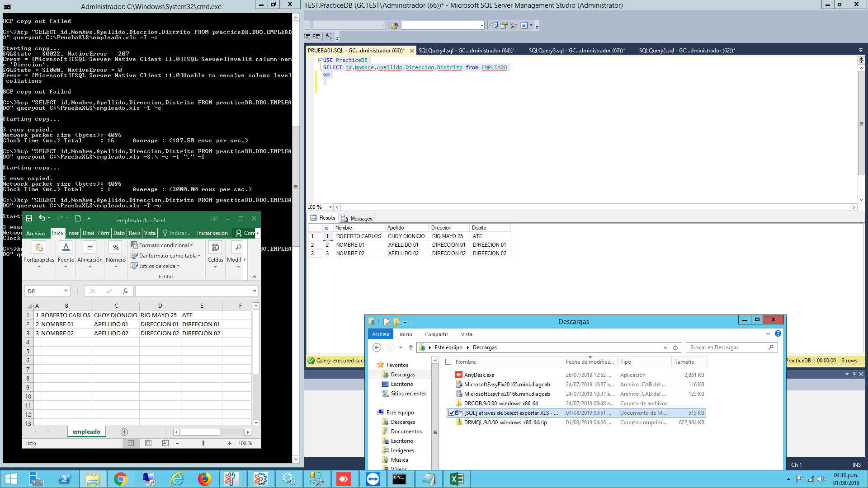Open Escritorio under Favoritos
This screenshot has height=488, width=868.
pos(401,384)
